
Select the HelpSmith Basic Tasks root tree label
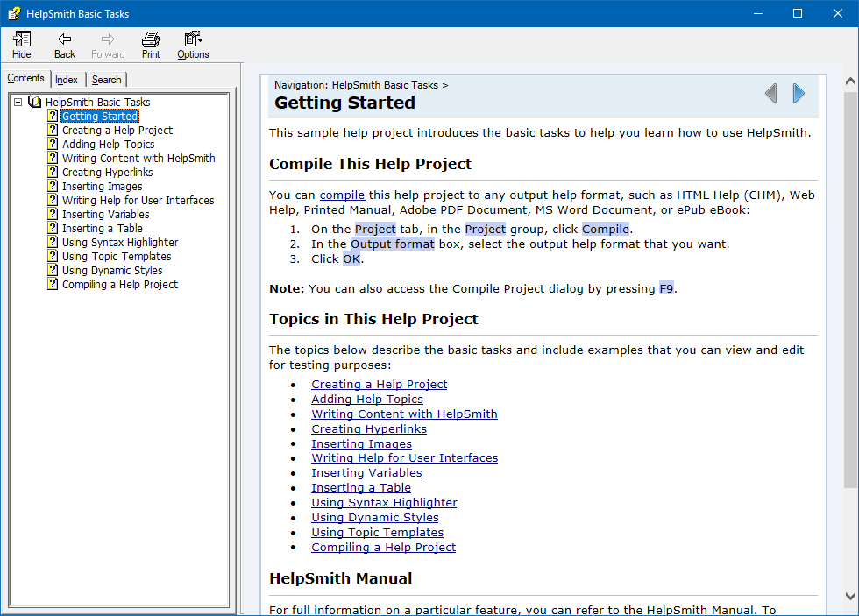(x=97, y=103)
